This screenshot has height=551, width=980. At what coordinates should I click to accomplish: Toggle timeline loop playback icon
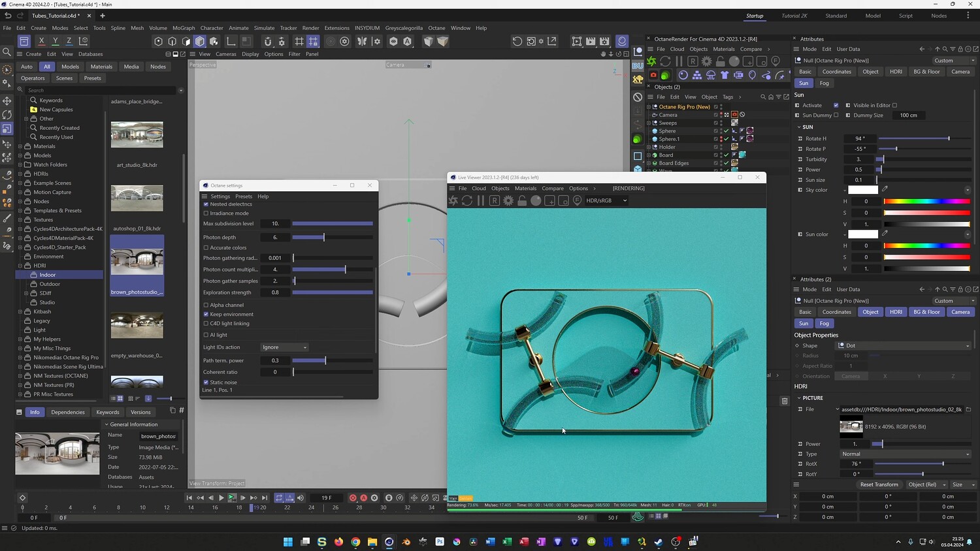(279, 497)
